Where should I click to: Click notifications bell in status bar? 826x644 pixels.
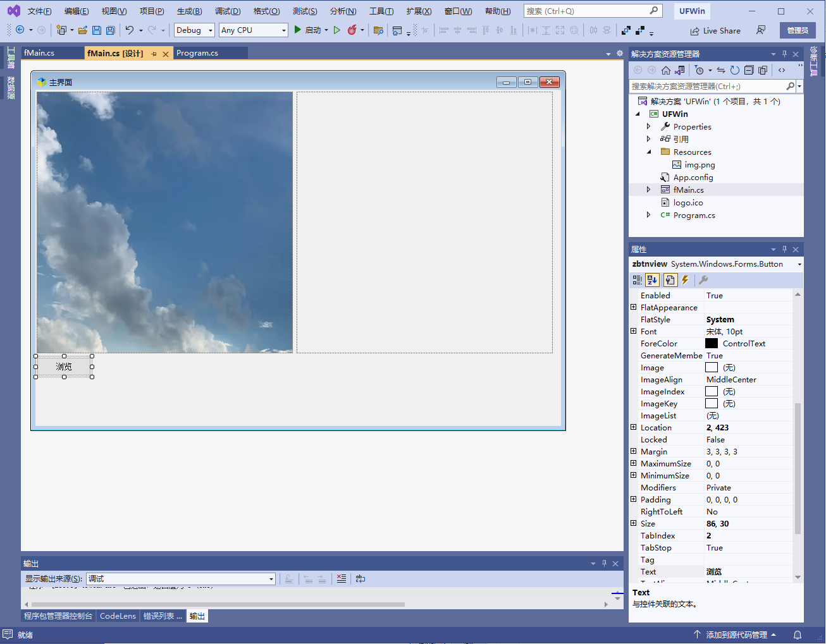click(798, 635)
